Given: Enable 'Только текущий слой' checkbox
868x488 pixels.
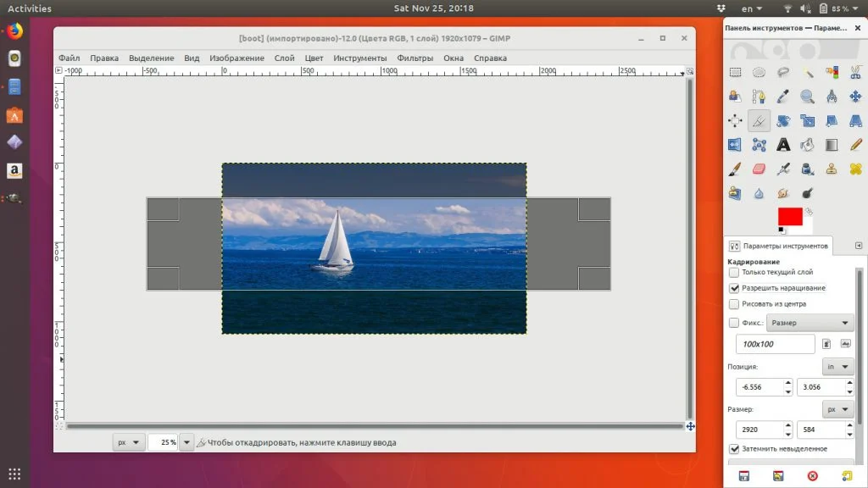Looking at the screenshot, I should pos(734,273).
